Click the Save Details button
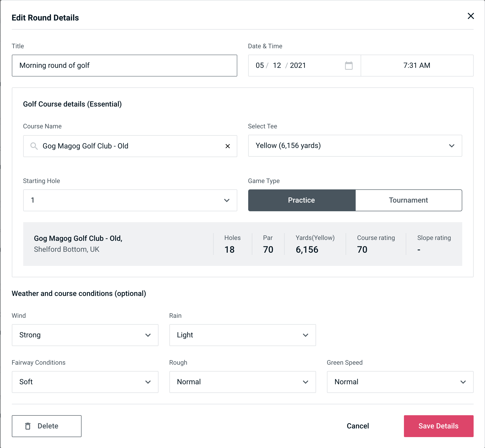This screenshot has height=448, width=485. tap(439, 426)
